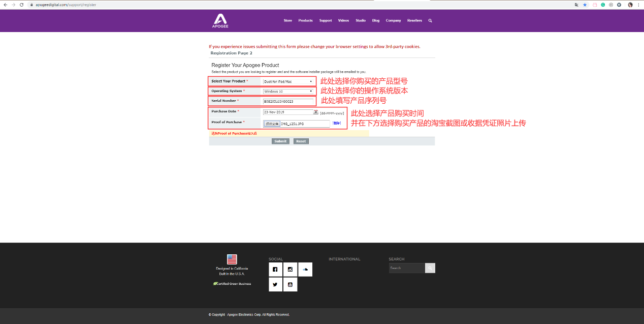Click the 'Registration Page 2' heading

[231, 53]
